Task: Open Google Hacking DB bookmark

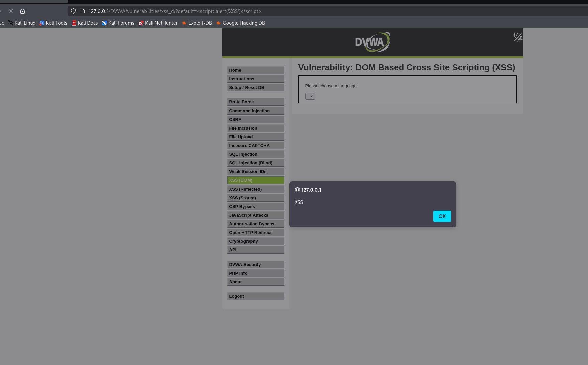Action: coord(240,23)
